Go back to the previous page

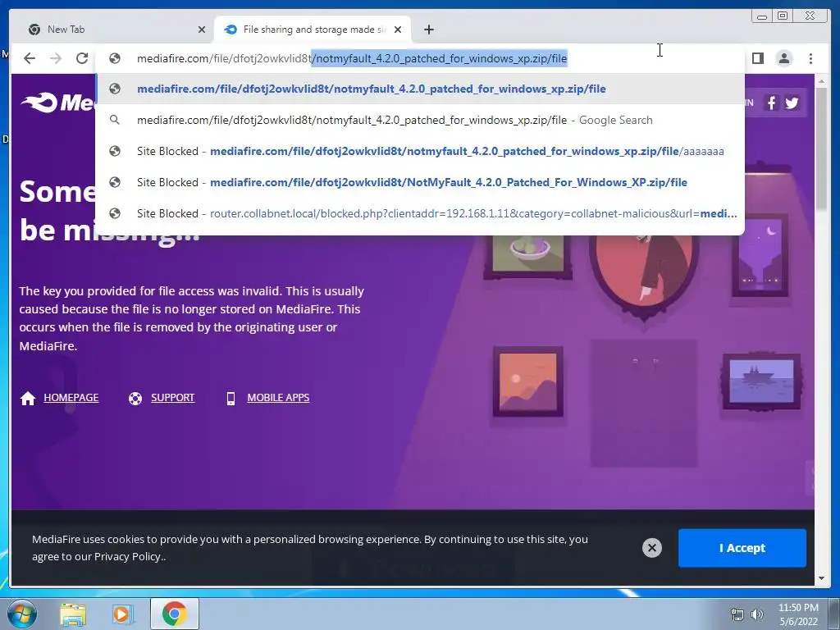pyautogui.click(x=30, y=58)
